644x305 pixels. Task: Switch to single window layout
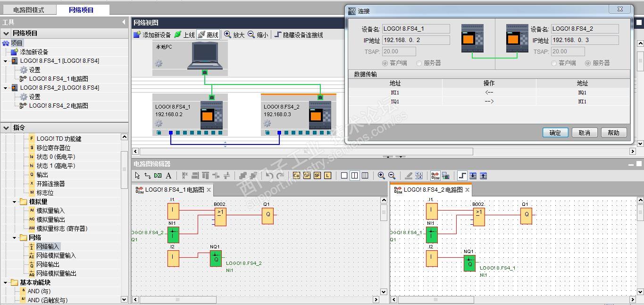(x=344, y=176)
